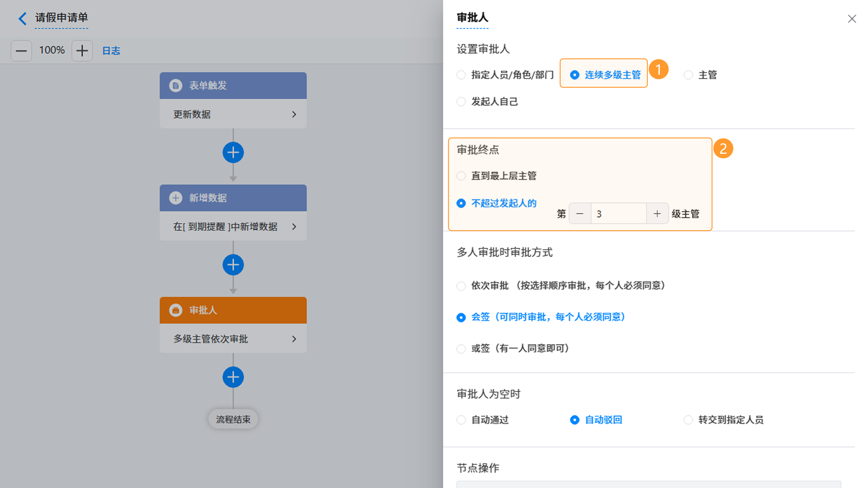Select the 主管 radio option
This screenshot has height=488, width=868.
[701, 75]
